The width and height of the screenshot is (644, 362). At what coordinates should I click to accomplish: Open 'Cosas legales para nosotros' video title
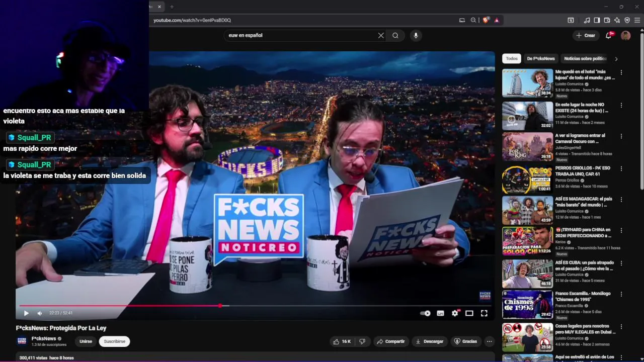(x=586, y=329)
